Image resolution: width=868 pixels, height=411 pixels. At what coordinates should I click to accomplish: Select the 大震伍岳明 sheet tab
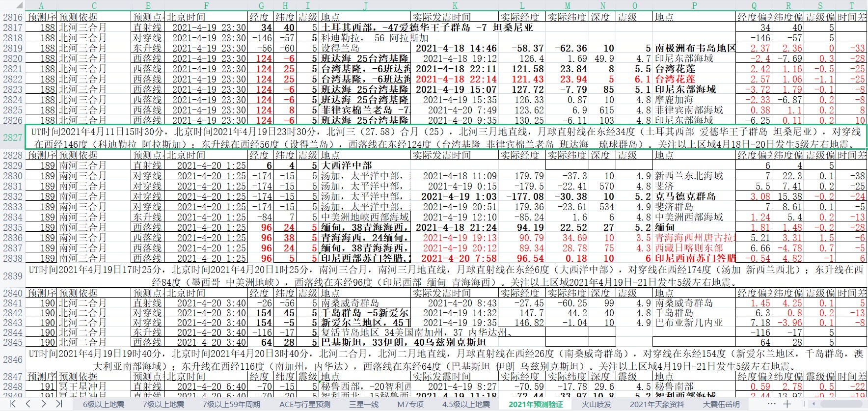click(x=721, y=405)
